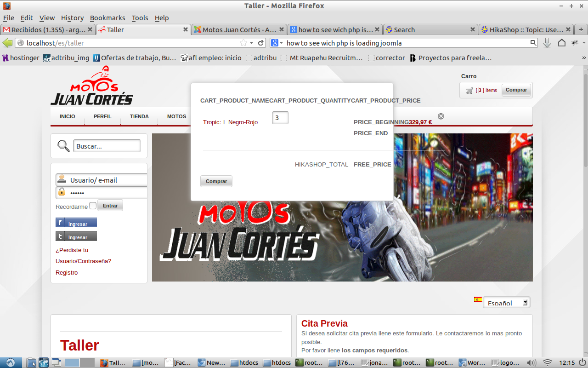Open the MOTOS navigation item

coord(177,116)
